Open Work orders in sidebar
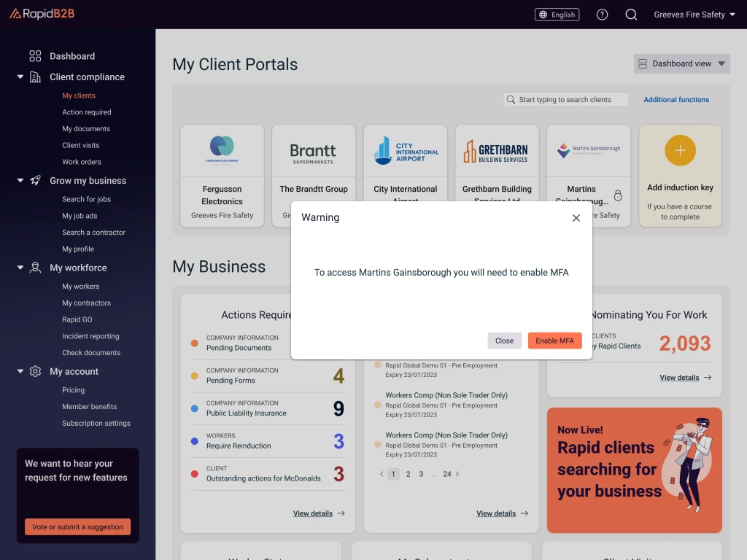This screenshot has height=560, width=747. tap(82, 163)
